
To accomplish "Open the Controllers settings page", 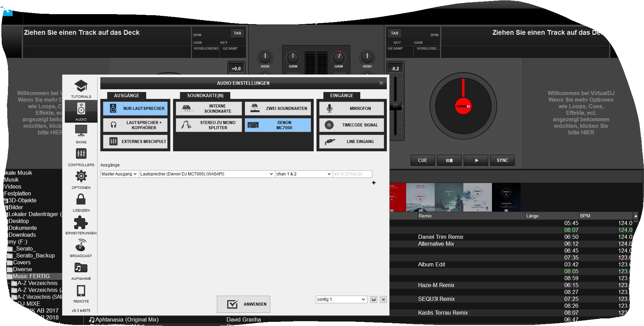I will coord(81,157).
